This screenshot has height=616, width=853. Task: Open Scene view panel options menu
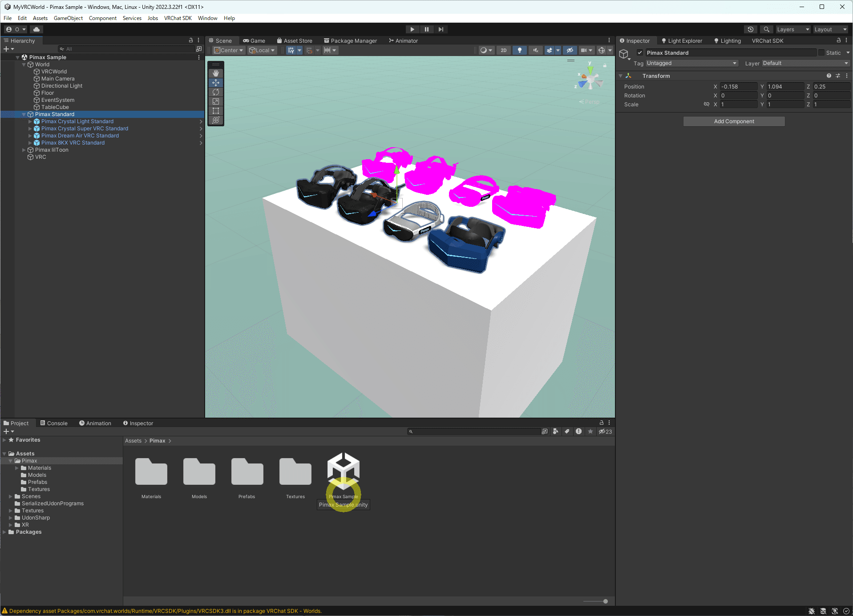pos(609,40)
